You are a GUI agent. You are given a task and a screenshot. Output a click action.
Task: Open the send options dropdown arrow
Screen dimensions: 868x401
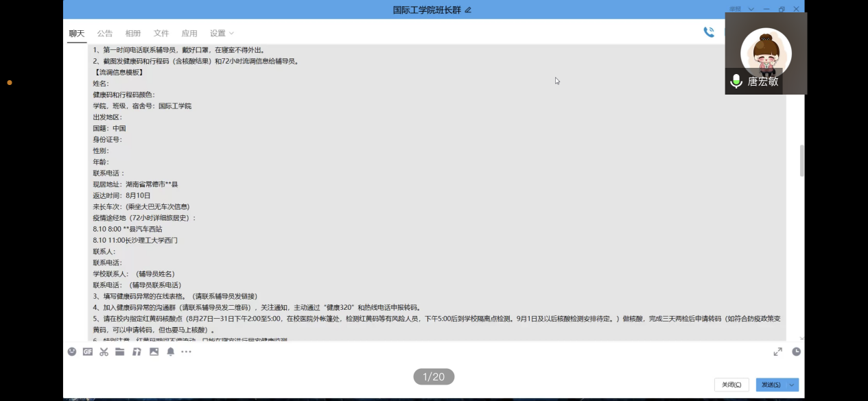(x=793, y=385)
